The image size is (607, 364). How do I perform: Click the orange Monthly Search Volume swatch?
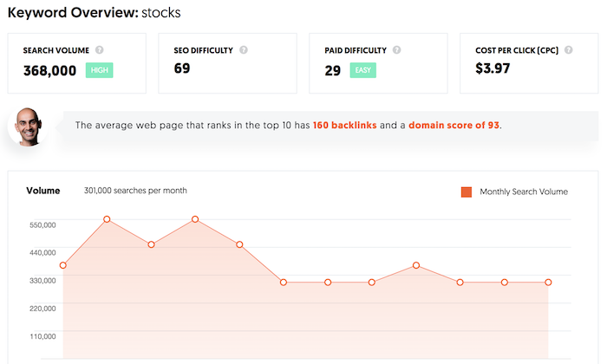[467, 192]
